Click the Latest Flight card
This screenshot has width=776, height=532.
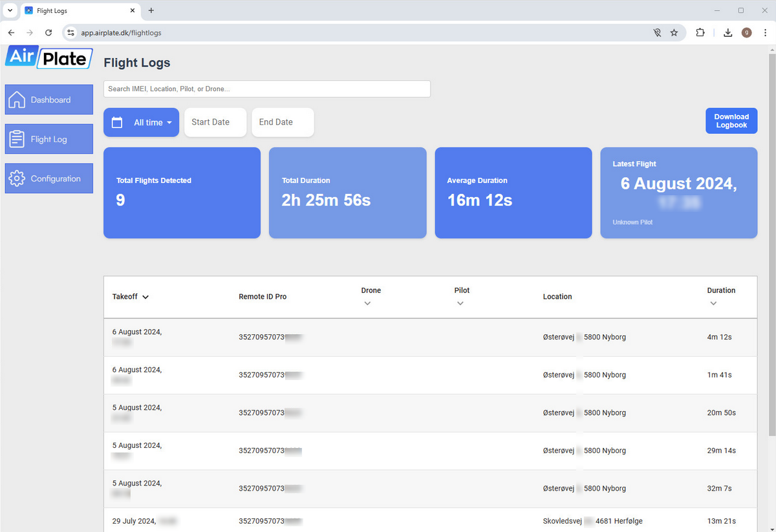(679, 193)
